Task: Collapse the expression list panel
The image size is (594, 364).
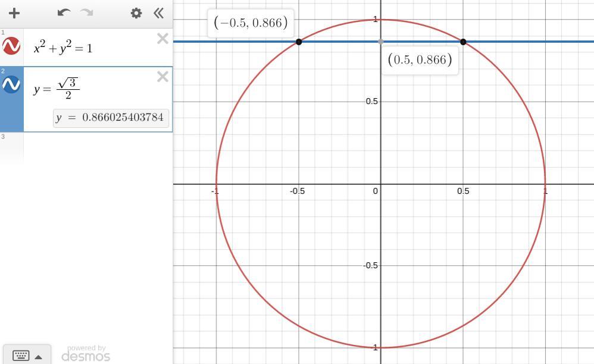Action: (158, 13)
